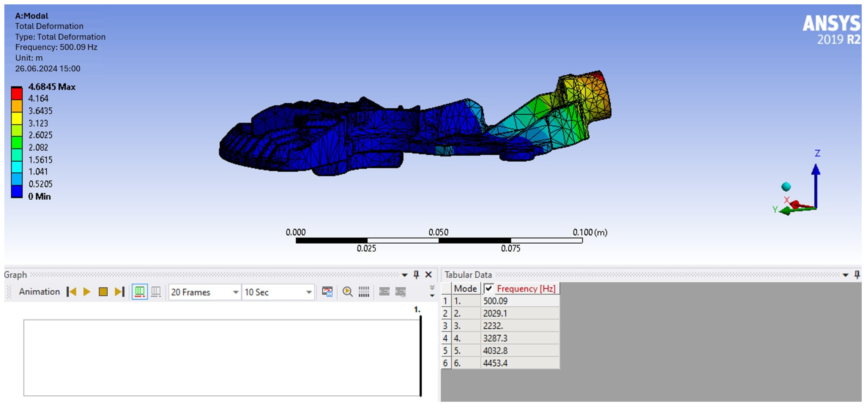
Task: Toggle the Frequency [Hz] column checkbox
Action: tap(488, 289)
